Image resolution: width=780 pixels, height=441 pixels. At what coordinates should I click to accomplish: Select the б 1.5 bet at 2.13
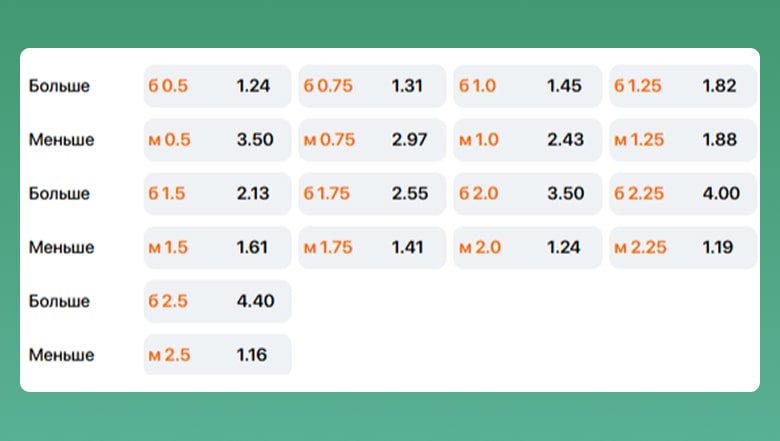point(217,194)
